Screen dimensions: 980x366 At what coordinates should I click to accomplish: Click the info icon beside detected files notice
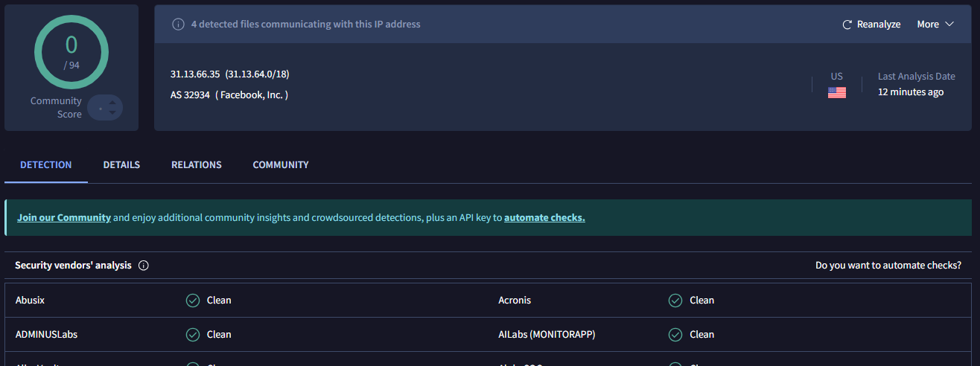178,25
